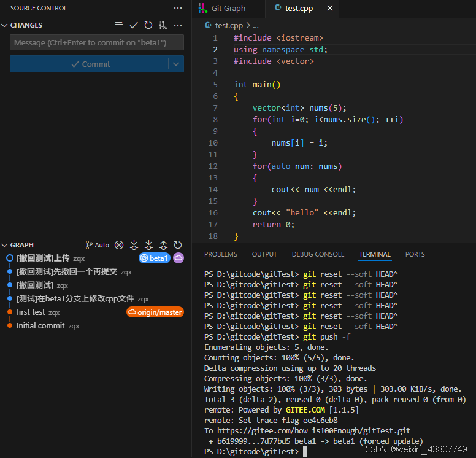The width and height of the screenshot is (476, 458).
Task: Click the breadcrumb ellipsis after test.cpp
Action: coord(256,26)
